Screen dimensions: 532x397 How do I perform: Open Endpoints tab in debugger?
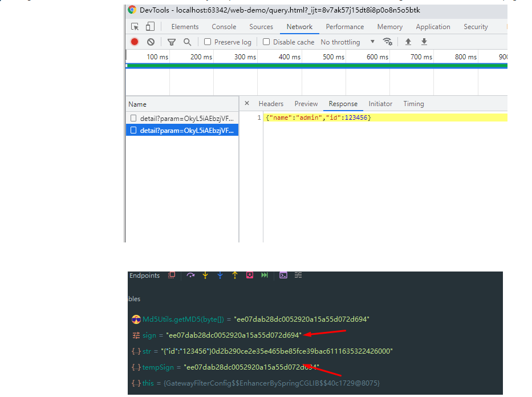tap(144, 276)
